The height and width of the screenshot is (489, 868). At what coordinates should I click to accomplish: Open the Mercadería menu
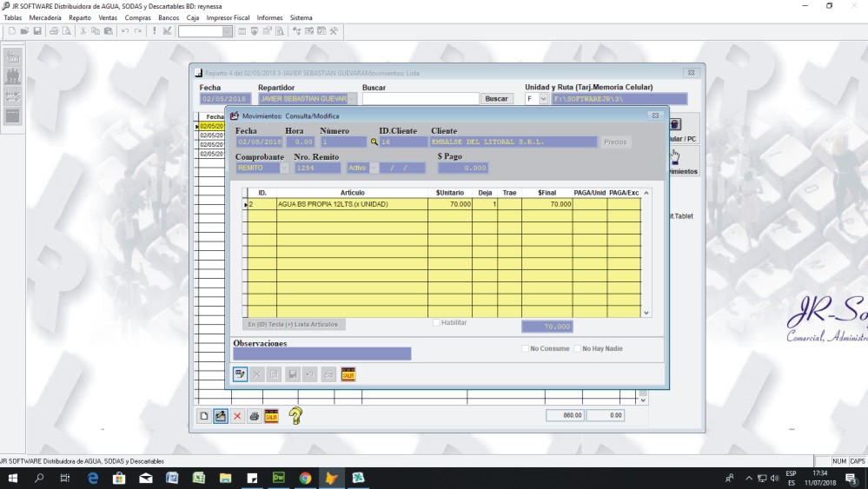(x=45, y=17)
